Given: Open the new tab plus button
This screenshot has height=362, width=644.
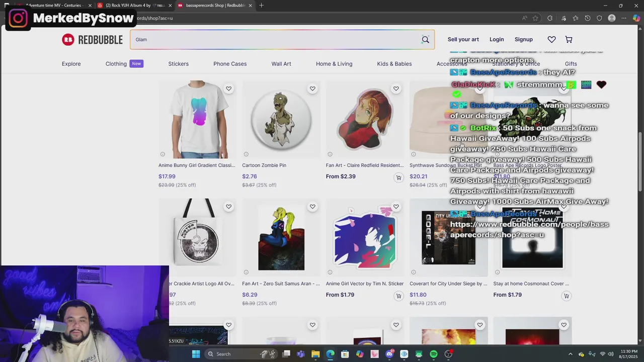Looking at the screenshot, I should (x=261, y=6).
